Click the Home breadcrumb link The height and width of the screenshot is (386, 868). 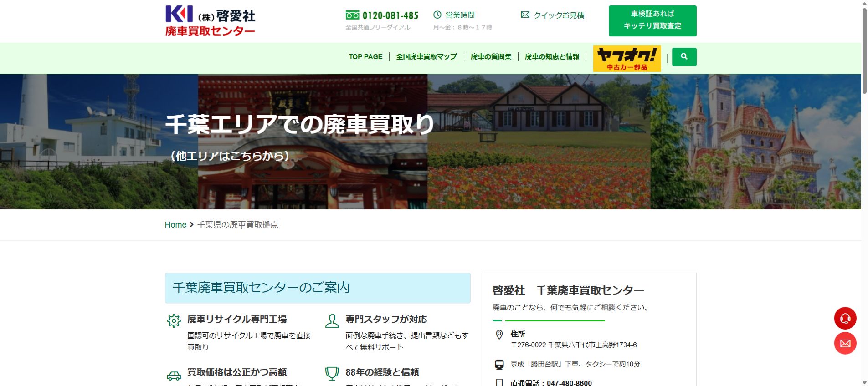click(175, 224)
